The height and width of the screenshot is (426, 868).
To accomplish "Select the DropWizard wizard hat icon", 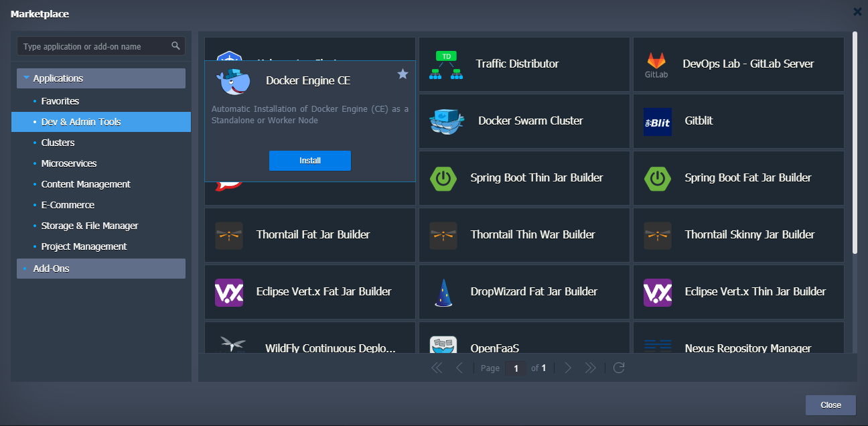I will [443, 293].
